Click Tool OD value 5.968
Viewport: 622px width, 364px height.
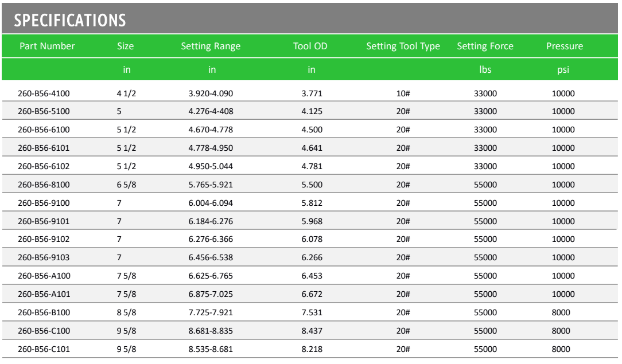pos(312,221)
